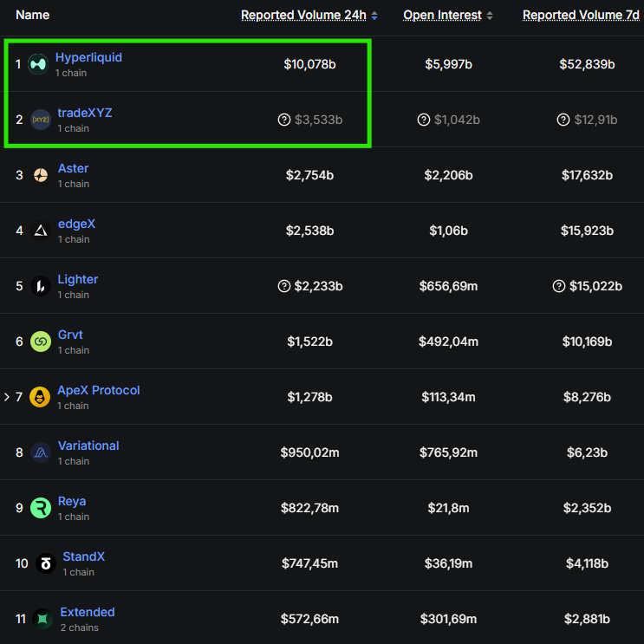The height and width of the screenshot is (644, 644).
Task: Click edgeX open interest $1,06b
Action: click(448, 231)
